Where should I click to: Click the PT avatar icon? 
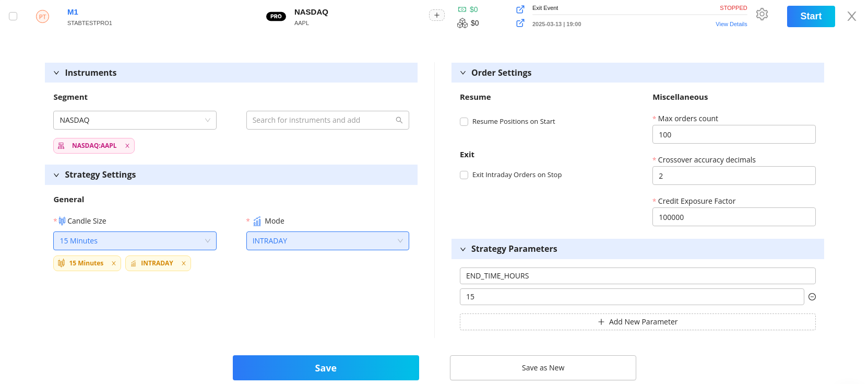tap(42, 17)
